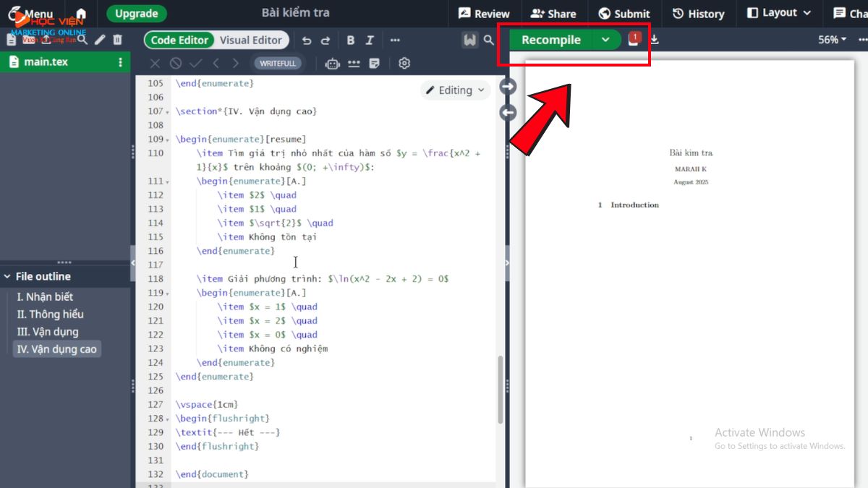868x488 pixels.
Task: Enable the WRITEFULL toggle in the editor
Action: [278, 63]
